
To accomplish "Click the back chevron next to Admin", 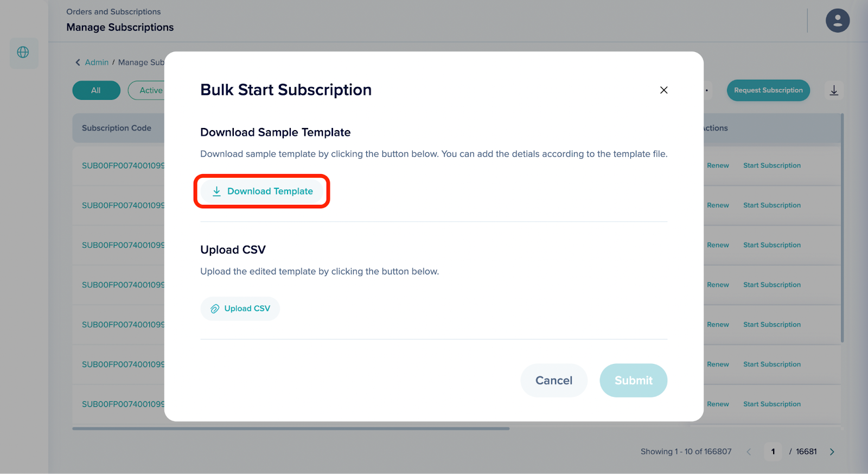I will pos(78,62).
